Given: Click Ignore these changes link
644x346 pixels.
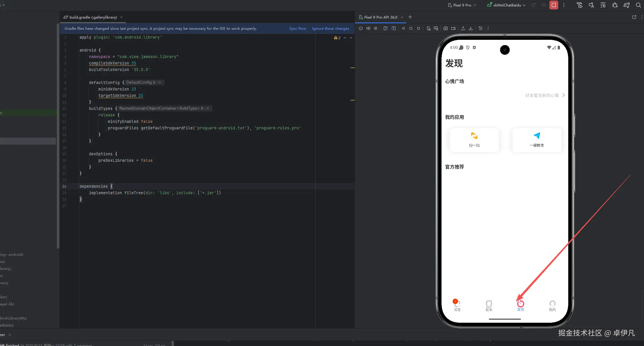Looking at the screenshot, I should tap(330, 29).
